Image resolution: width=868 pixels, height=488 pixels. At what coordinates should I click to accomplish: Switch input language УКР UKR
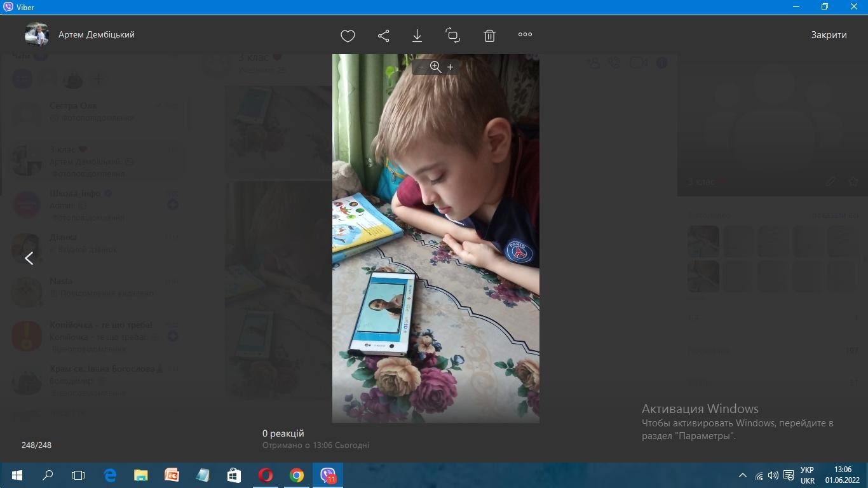pyautogui.click(x=808, y=475)
